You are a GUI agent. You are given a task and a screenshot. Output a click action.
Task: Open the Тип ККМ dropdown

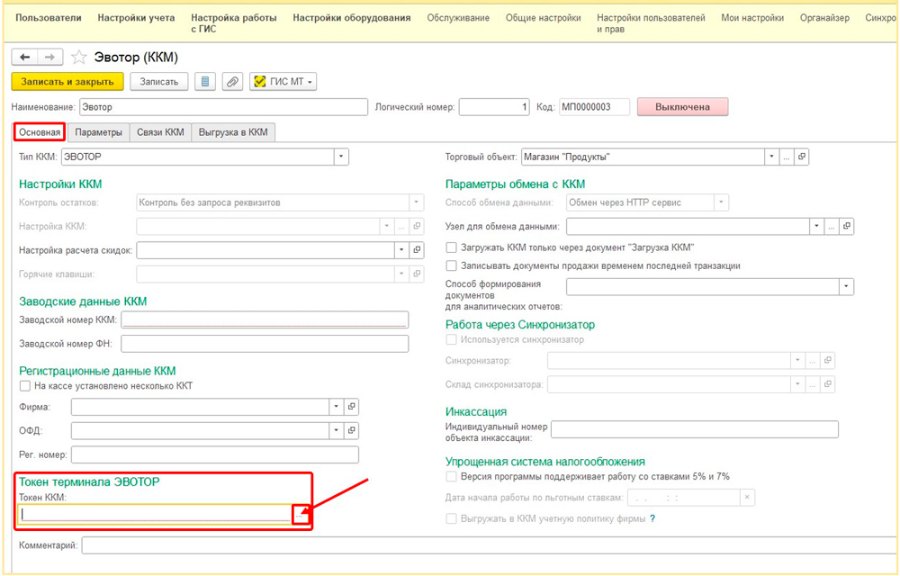(341, 157)
